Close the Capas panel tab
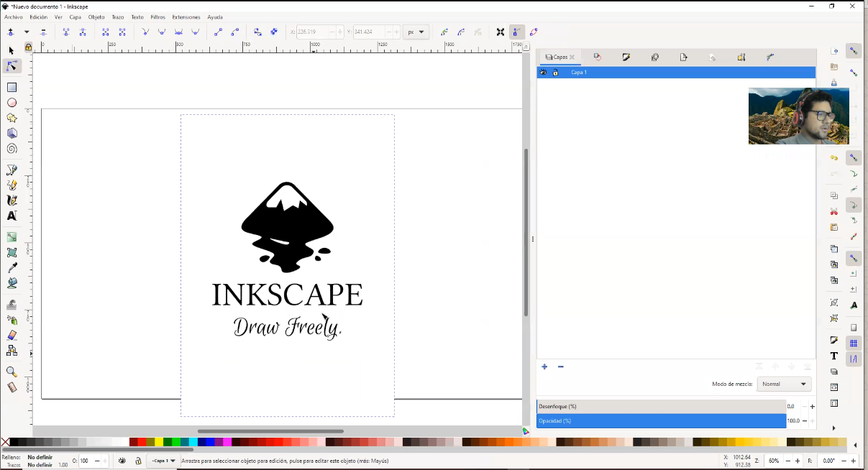Screen dimensions: 868x470 point(572,57)
